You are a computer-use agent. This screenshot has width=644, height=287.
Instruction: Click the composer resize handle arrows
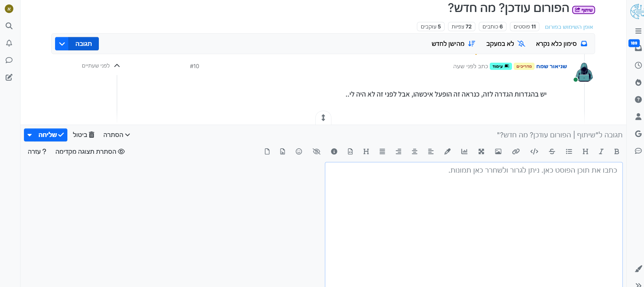[323, 118]
